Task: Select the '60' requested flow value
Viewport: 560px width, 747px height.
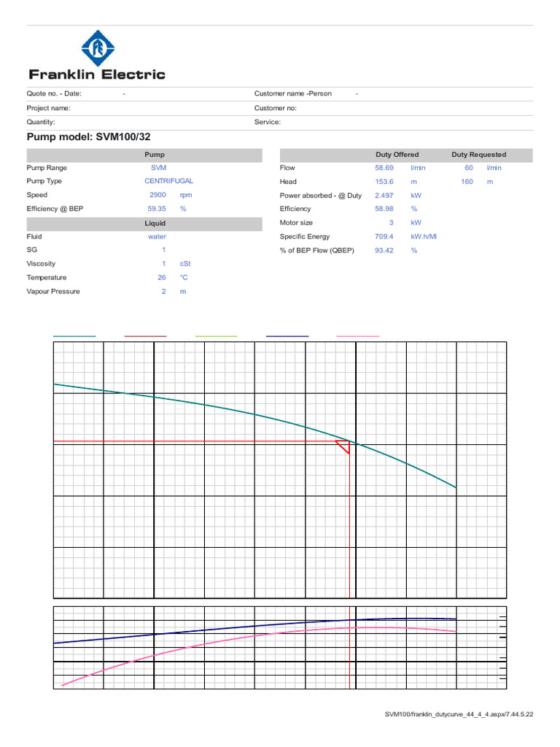Action: 469,168
